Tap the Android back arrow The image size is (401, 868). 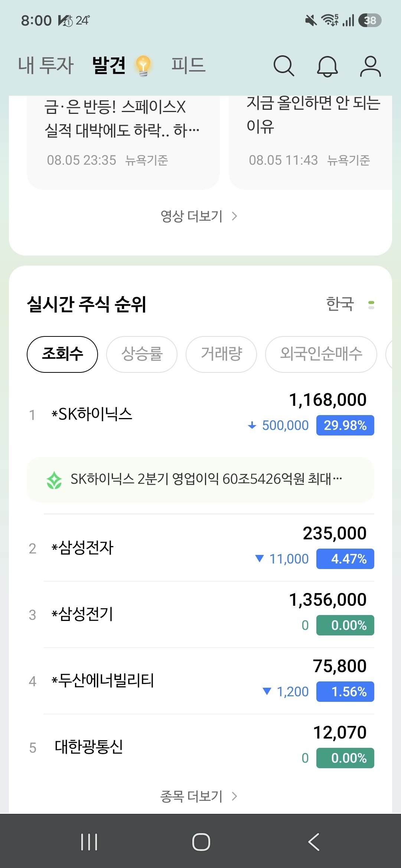(314, 842)
